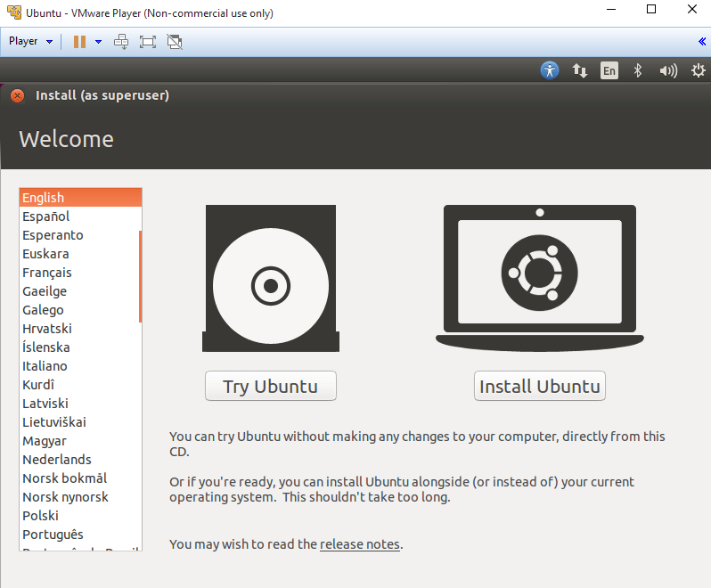Screen dimensions: 711x588
Task: Open the sound volume indicator
Action: pos(667,70)
